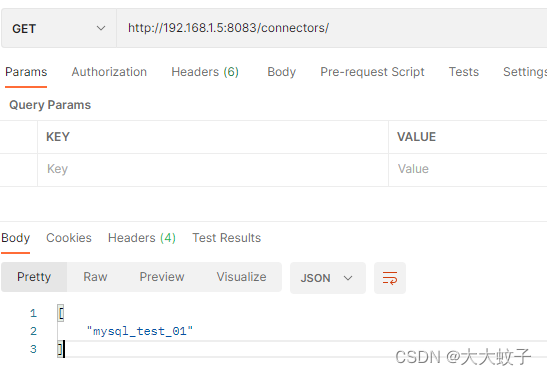
Task: Go to the Tests tab
Action: (x=464, y=72)
